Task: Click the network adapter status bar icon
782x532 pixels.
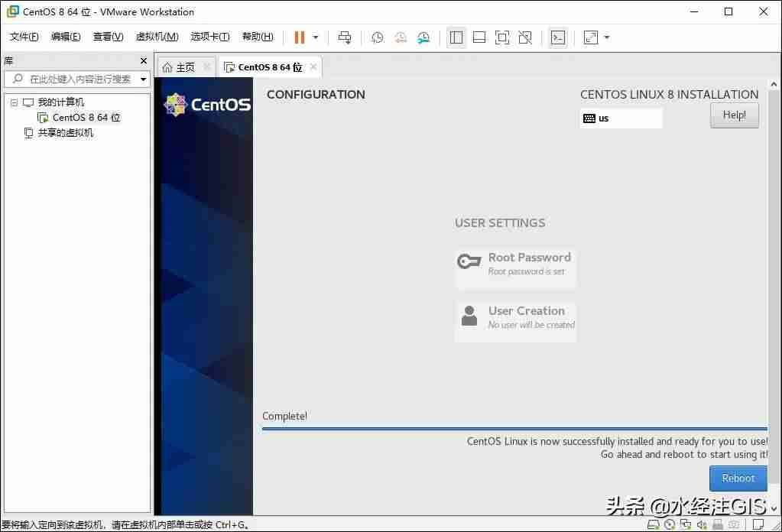Action: (686, 524)
